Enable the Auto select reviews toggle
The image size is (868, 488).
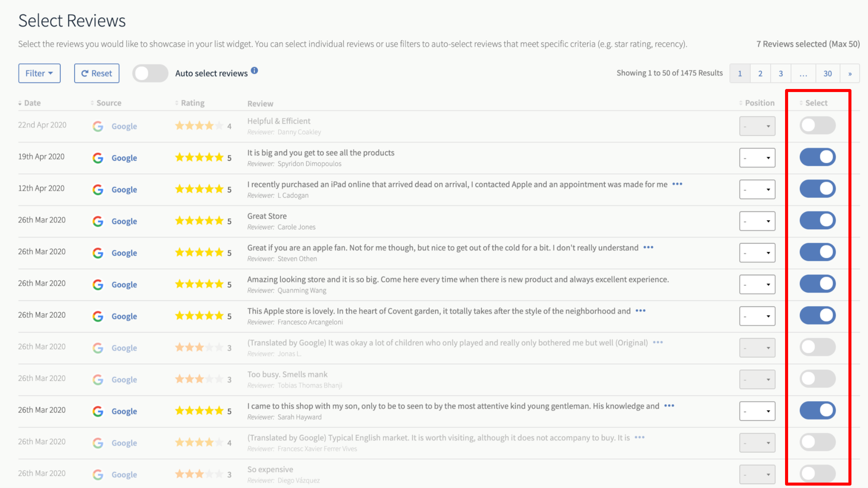click(x=150, y=73)
